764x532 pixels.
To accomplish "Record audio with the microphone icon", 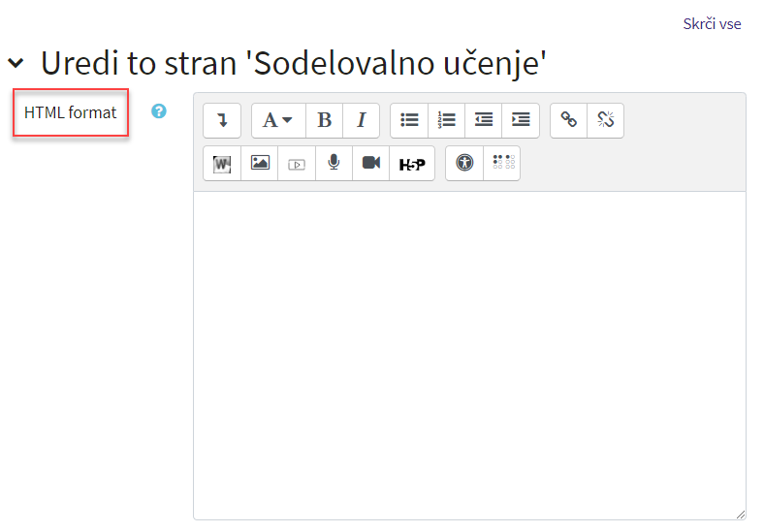I will coord(334,163).
